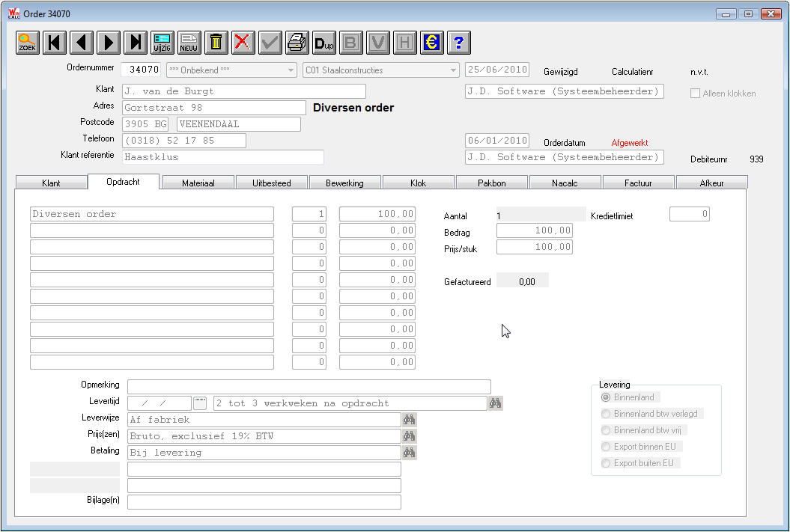Select Export binnen EU option

[x=606, y=447]
